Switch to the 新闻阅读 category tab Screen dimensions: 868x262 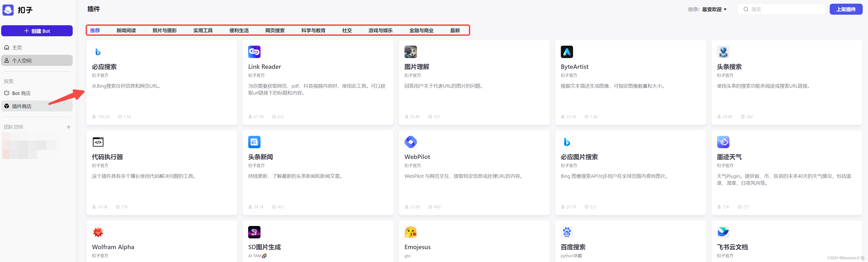coord(126,30)
